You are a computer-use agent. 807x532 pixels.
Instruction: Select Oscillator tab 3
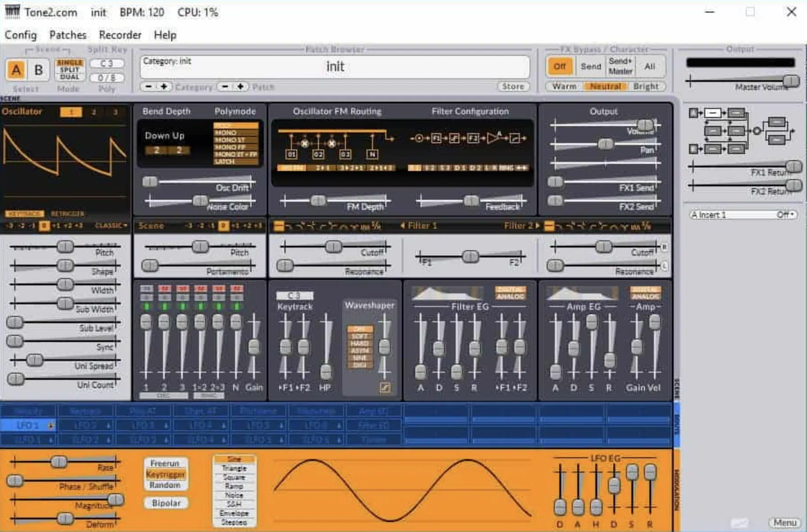click(115, 112)
